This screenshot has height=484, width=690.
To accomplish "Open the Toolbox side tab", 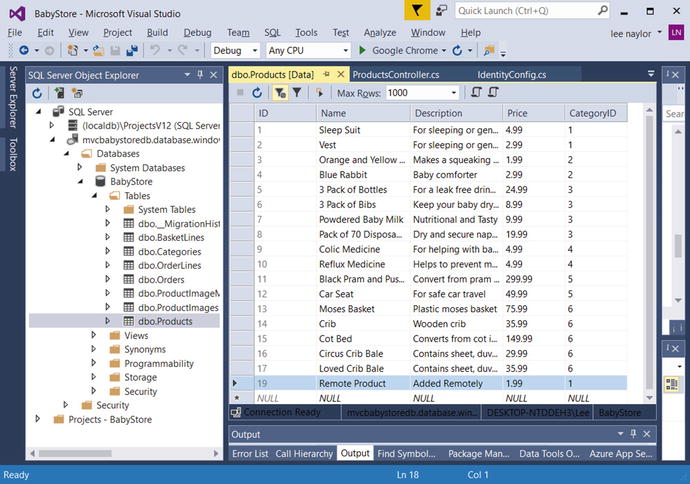I will (13, 154).
